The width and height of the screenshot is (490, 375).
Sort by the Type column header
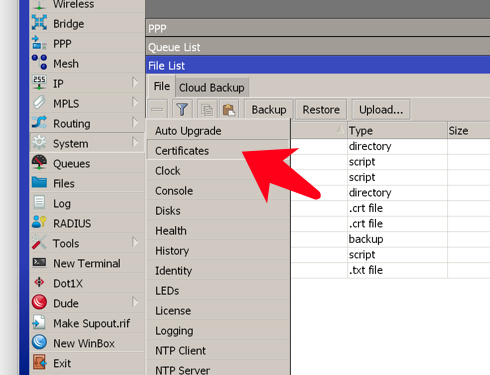(x=397, y=131)
